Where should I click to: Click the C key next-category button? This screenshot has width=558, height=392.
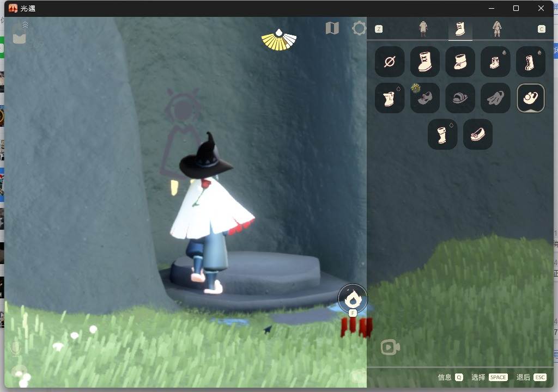click(x=542, y=29)
